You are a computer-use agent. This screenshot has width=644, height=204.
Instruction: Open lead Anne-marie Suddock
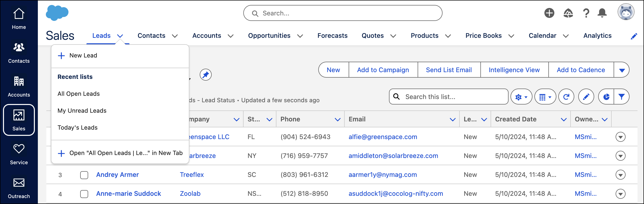(x=129, y=194)
